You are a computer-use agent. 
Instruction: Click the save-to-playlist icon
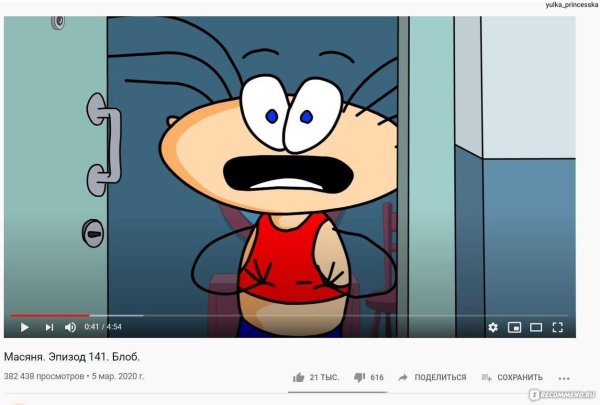point(486,377)
